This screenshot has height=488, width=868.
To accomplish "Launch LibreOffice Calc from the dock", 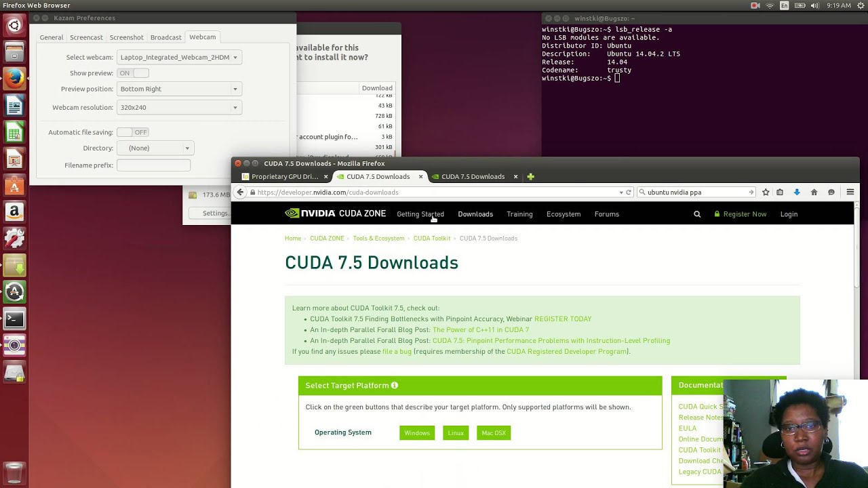I will [14, 132].
